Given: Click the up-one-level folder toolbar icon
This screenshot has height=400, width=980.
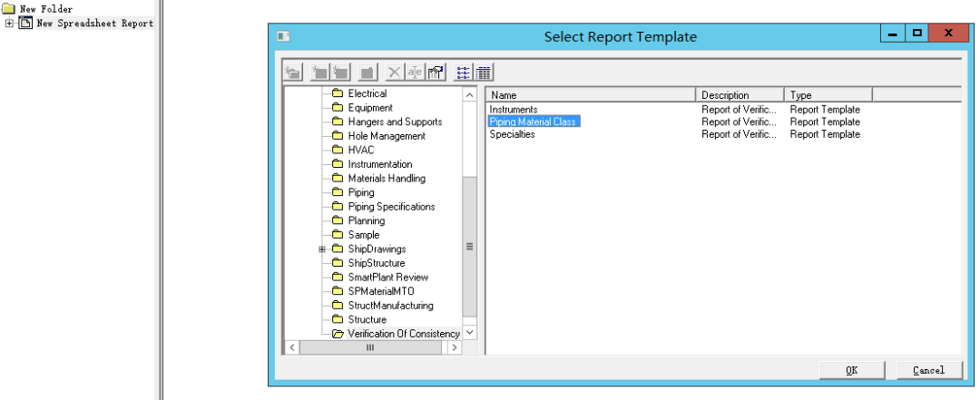Looking at the screenshot, I should 293,72.
